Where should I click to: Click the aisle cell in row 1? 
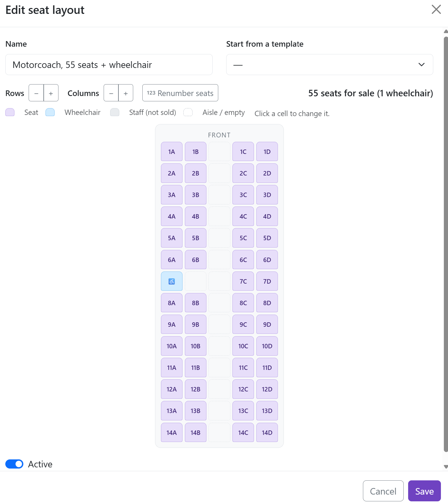coord(219,152)
